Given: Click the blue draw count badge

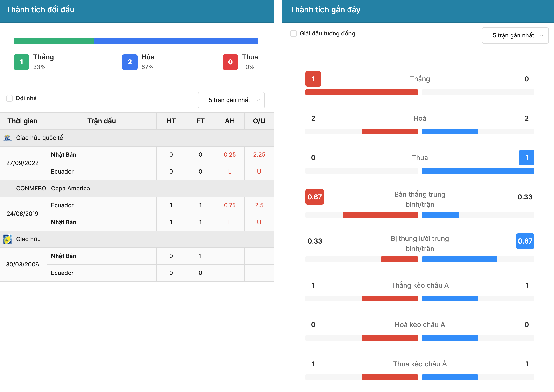Looking at the screenshot, I should click(x=130, y=62).
